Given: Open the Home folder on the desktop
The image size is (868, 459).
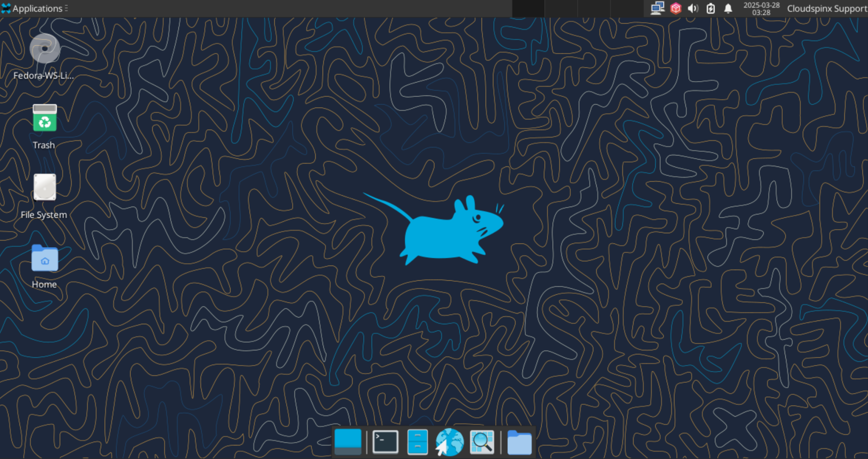Looking at the screenshot, I should 45,259.
